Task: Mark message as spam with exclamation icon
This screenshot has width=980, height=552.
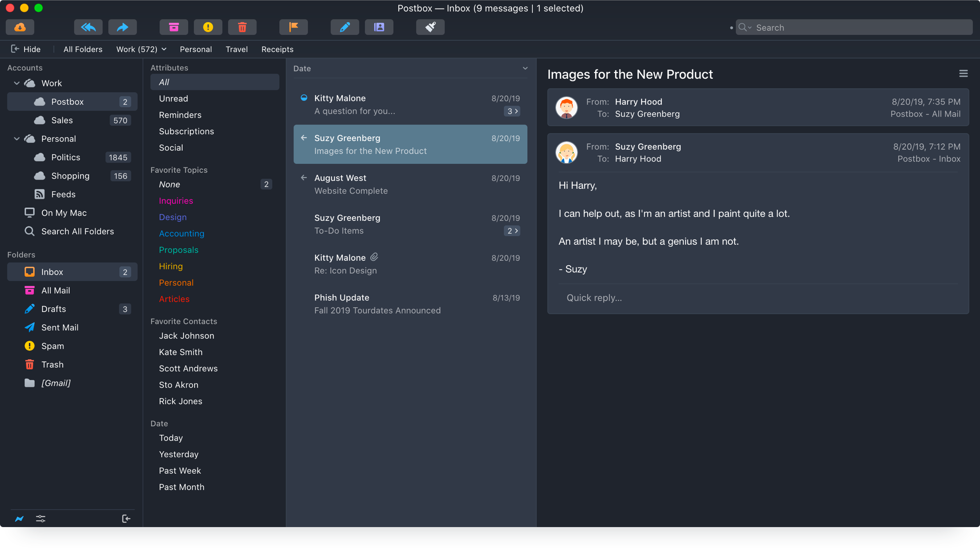Action: (x=208, y=28)
